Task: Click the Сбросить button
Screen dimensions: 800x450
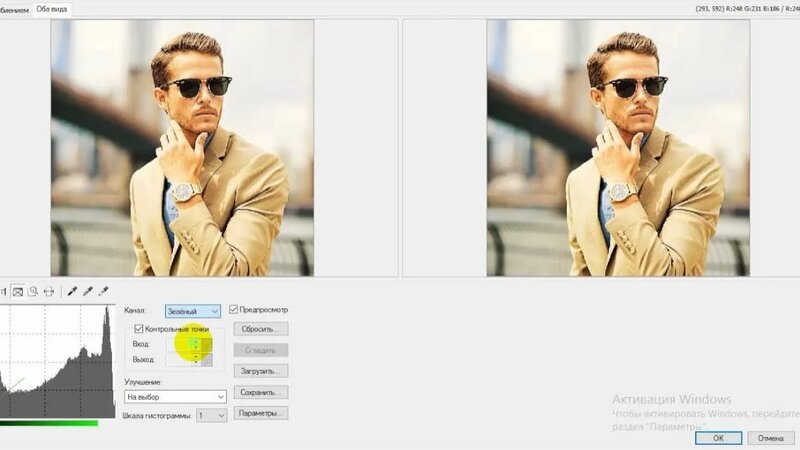Action: click(261, 329)
